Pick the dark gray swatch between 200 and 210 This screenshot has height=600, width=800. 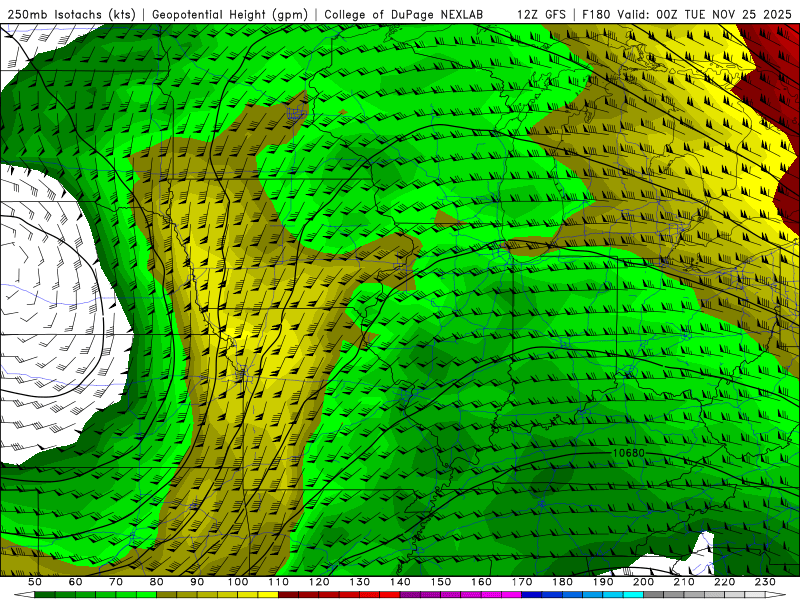click(654, 595)
